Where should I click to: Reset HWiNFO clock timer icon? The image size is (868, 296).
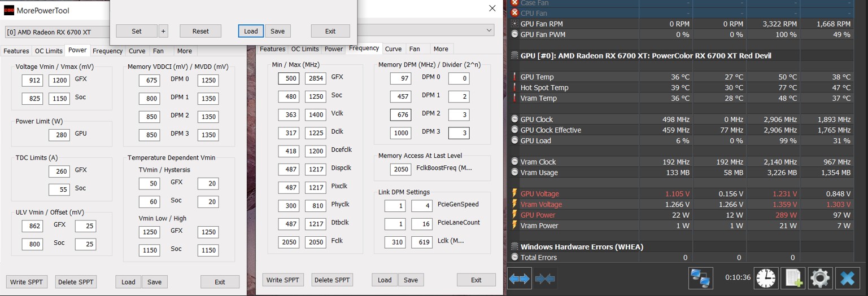tap(766, 279)
